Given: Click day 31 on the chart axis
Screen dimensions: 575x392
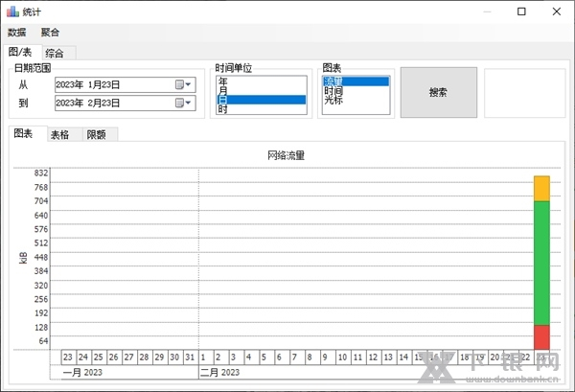Looking at the screenshot, I should tap(191, 357).
